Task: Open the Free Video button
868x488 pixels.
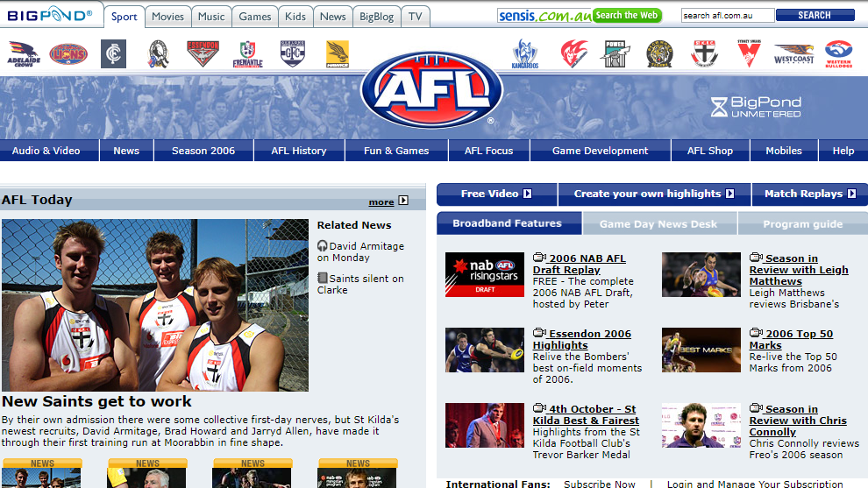Action: (x=496, y=194)
